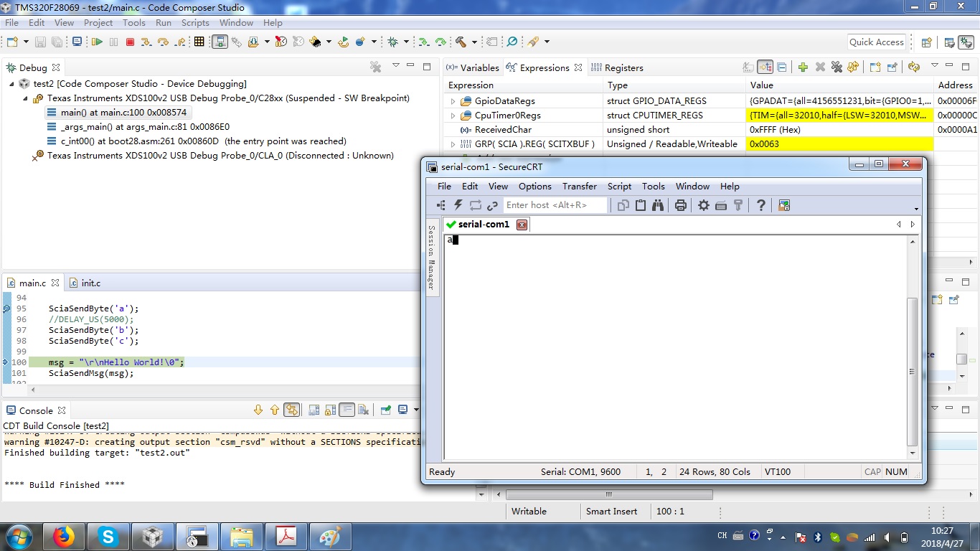This screenshot has height=551, width=980.
Task: Click the Quick Access search field
Action: [x=877, y=42]
